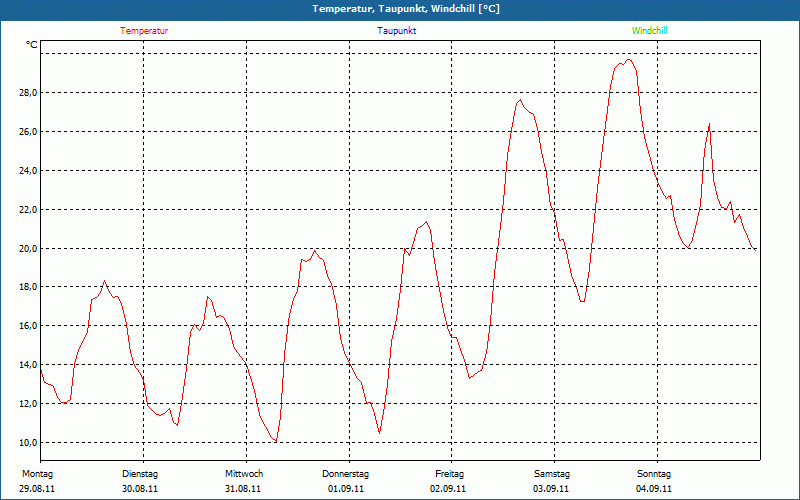
Task: Click the 30.08.11 date label
Action: click(x=140, y=489)
